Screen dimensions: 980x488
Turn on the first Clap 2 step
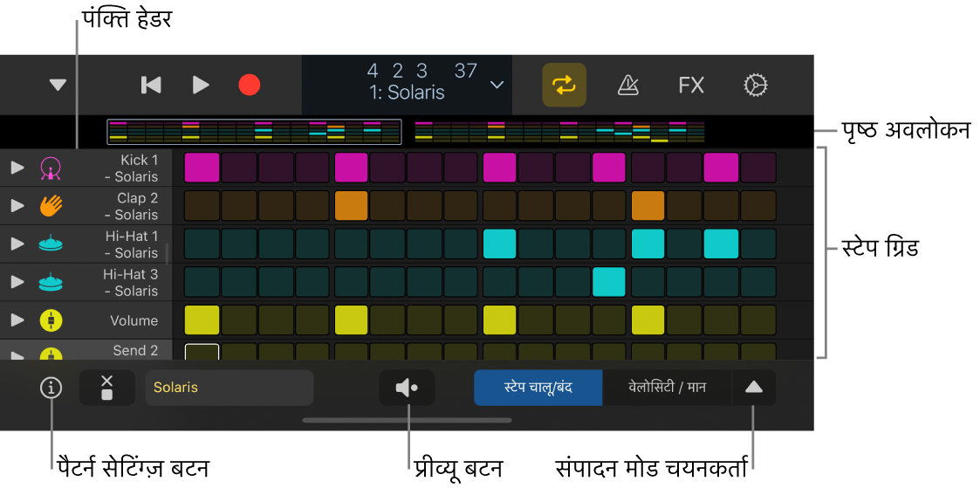coord(202,205)
